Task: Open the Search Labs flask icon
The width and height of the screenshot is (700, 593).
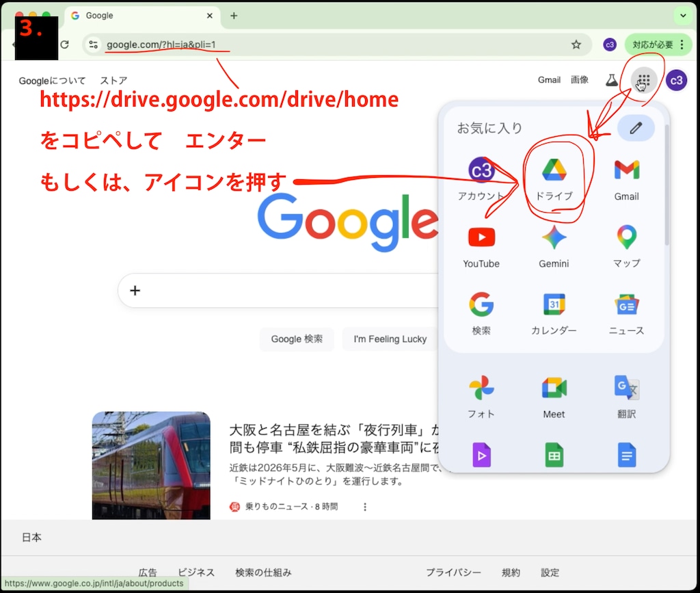Action: (611, 80)
